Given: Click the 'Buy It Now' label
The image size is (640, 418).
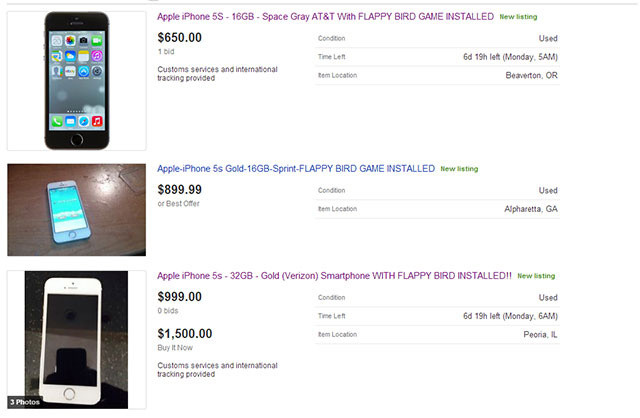Looking at the screenshot, I should (173, 348).
